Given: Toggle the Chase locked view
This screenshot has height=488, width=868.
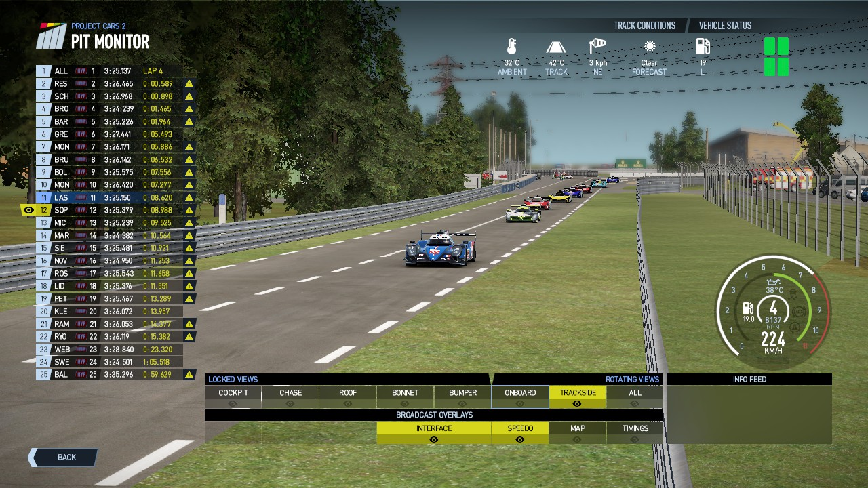Looking at the screenshot, I should (290, 397).
